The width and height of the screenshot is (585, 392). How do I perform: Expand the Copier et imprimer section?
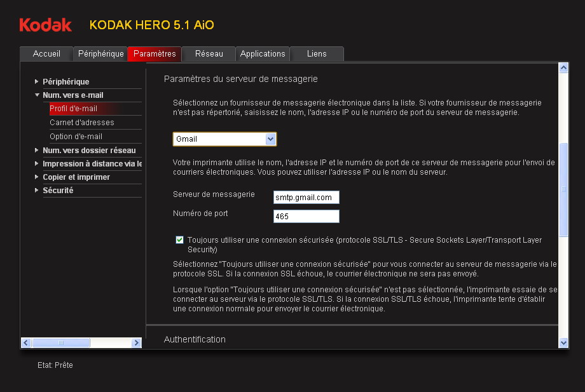coord(76,177)
